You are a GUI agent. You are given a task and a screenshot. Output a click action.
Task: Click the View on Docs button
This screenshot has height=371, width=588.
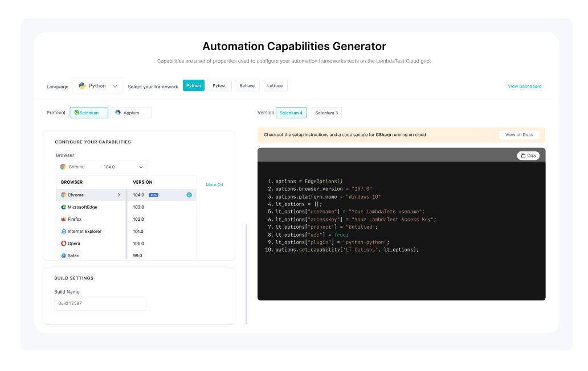tap(518, 134)
